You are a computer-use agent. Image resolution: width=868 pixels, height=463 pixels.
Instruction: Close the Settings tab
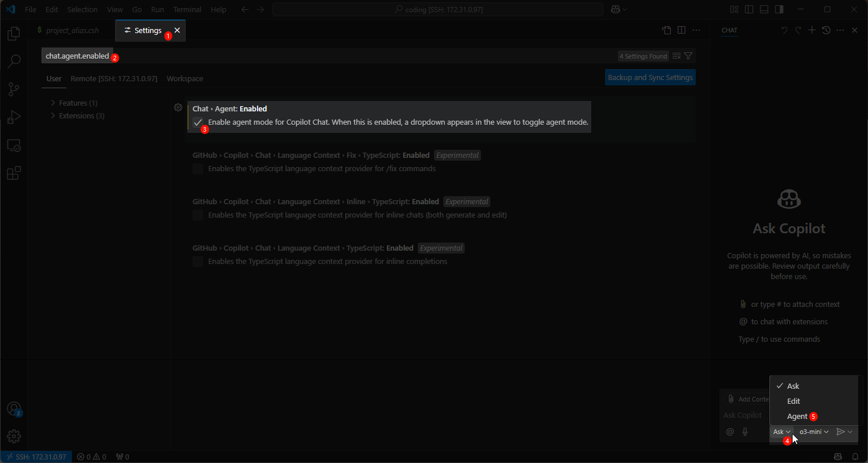pyautogui.click(x=177, y=30)
